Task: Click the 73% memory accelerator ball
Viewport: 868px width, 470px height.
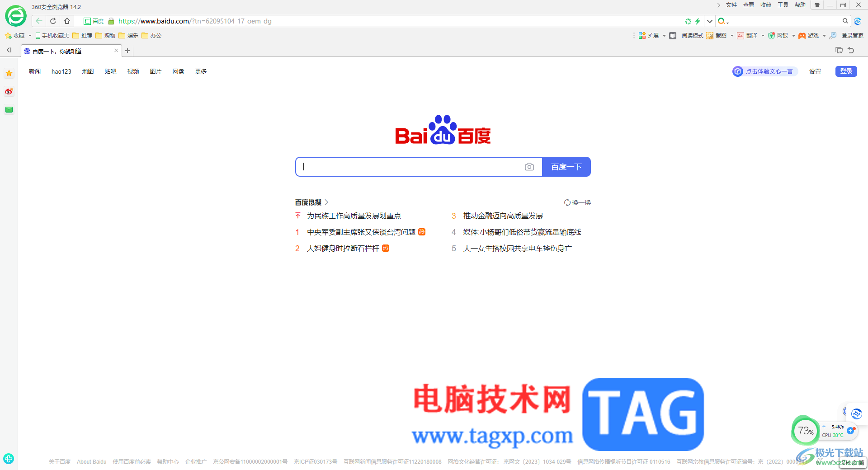Action: 805,431
